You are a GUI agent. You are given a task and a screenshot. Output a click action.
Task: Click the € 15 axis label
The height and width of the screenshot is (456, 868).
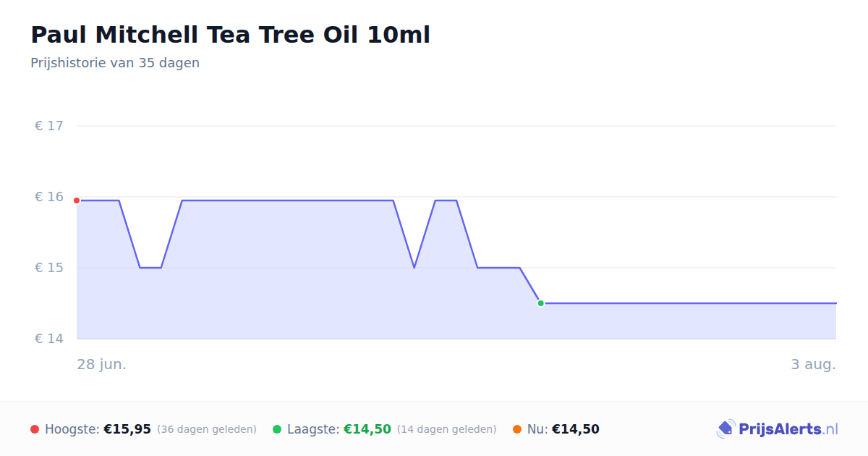coord(49,268)
